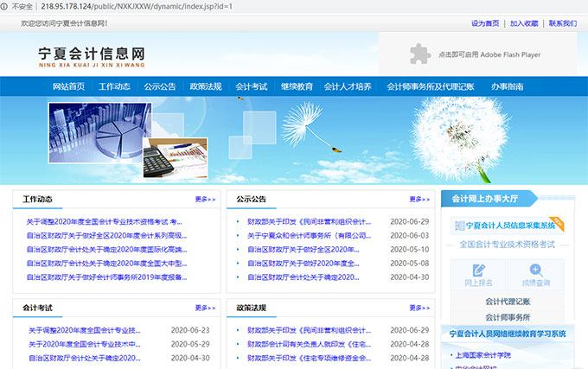Expand 更多 in the 公示公告 section
Viewport: 588px width, 369px height.
click(x=419, y=199)
